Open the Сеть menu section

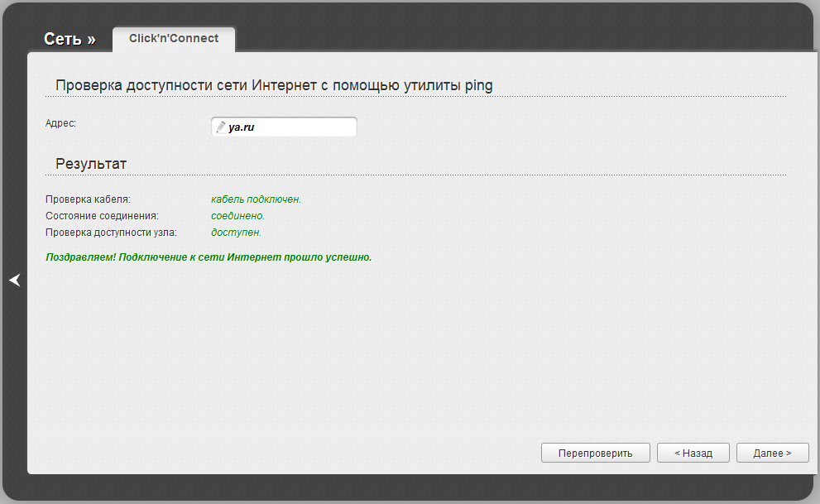click(x=62, y=39)
